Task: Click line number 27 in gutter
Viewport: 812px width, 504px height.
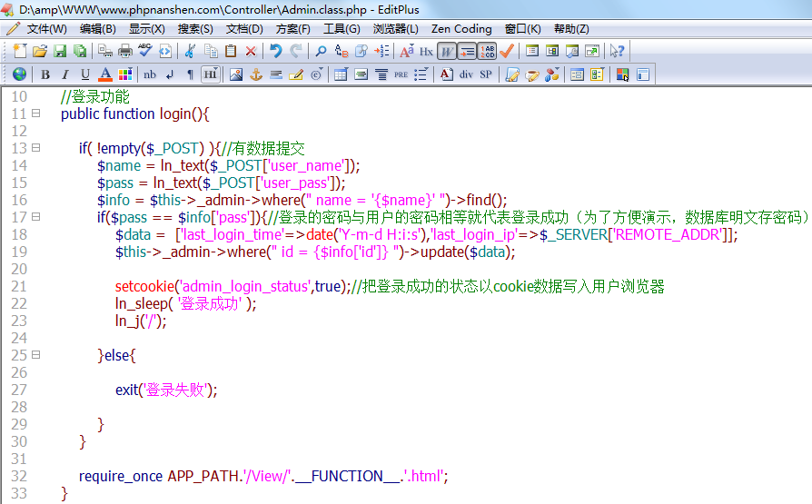Action: click(19, 390)
